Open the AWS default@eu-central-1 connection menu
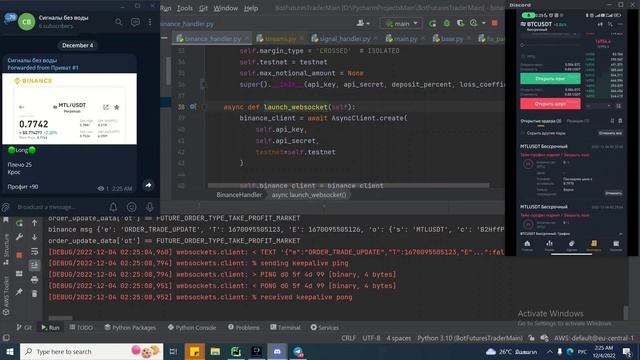This screenshot has height=360, width=640. [594, 338]
